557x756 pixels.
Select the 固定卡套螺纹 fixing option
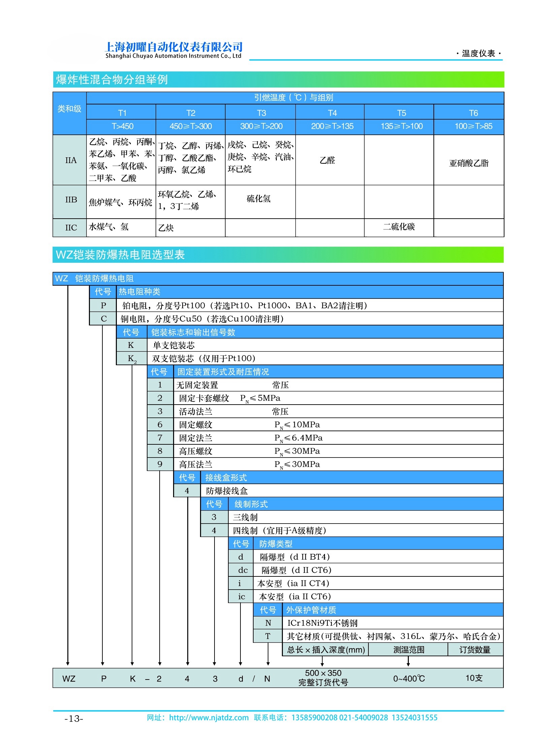click(204, 398)
